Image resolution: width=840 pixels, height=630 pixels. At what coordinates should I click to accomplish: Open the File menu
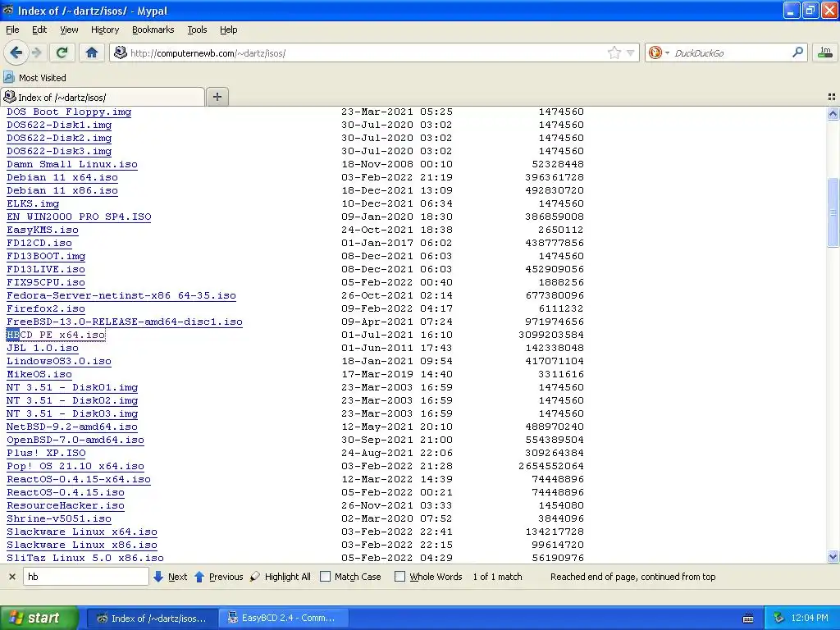(12, 30)
